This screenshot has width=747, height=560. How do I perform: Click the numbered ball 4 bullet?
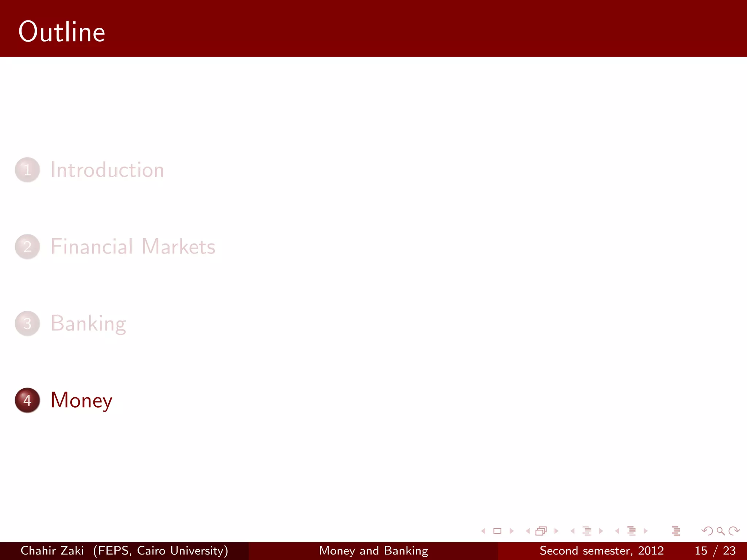pyautogui.click(x=27, y=400)
